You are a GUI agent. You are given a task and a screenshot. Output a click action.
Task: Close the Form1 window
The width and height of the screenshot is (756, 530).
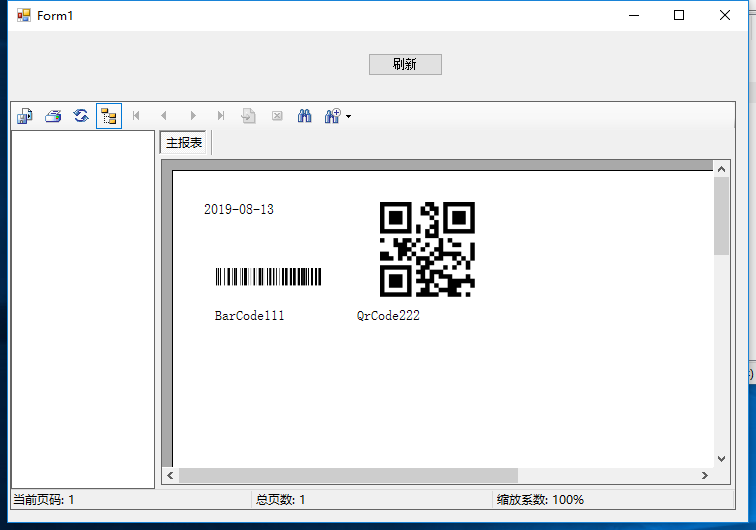(725, 15)
